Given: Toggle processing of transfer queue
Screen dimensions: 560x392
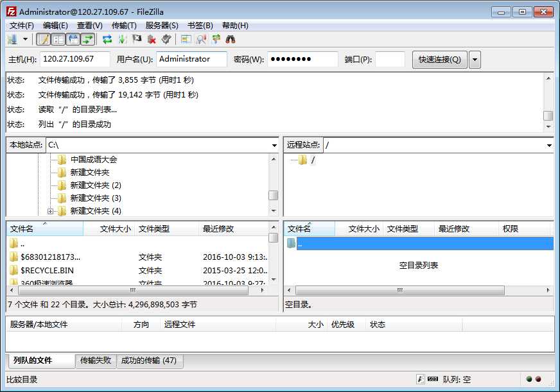Looking at the screenshot, I should [123, 39].
